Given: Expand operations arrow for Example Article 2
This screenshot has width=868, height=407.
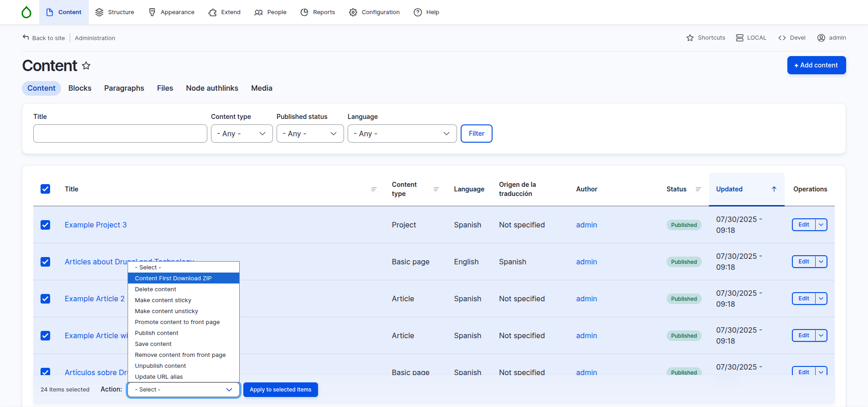Looking at the screenshot, I should point(821,299).
